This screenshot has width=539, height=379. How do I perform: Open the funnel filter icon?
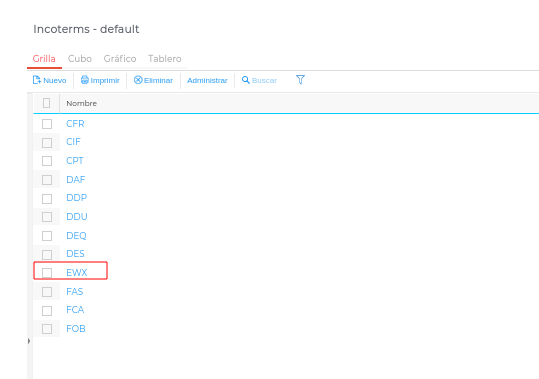300,80
